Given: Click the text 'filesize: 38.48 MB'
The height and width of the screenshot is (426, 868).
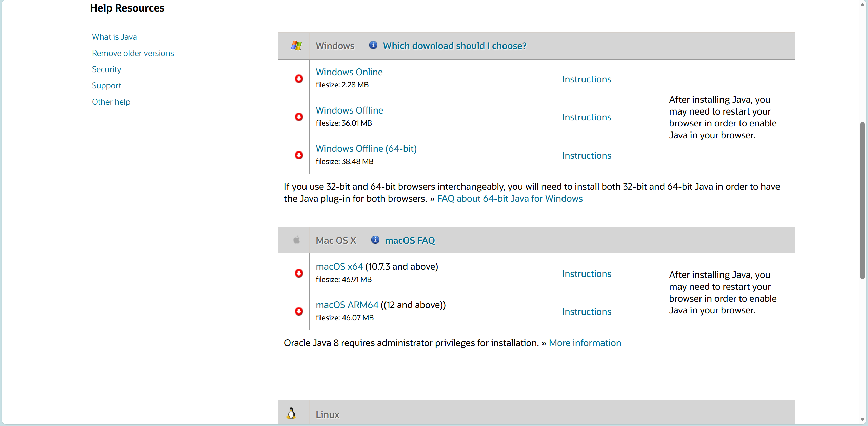Looking at the screenshot, I should pyautogui.click(x=344, y=162).
